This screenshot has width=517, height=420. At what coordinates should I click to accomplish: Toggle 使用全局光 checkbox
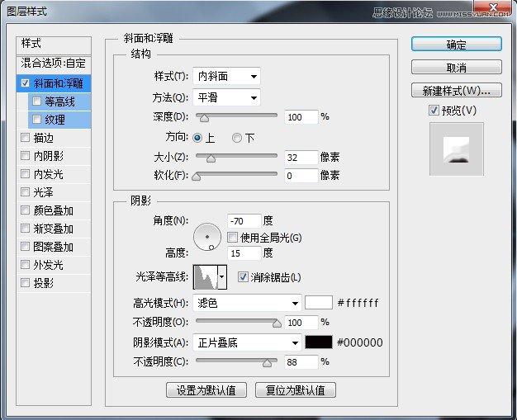(x=232, y=237)
